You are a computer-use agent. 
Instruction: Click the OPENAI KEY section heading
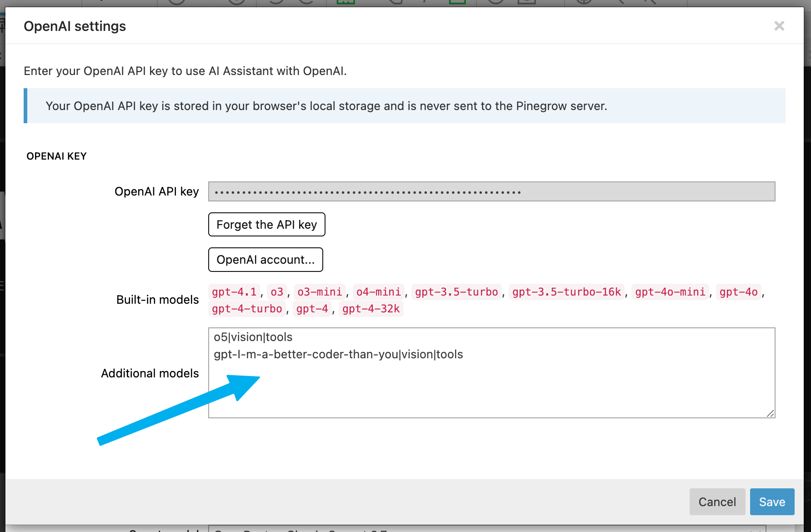(56, 156)
